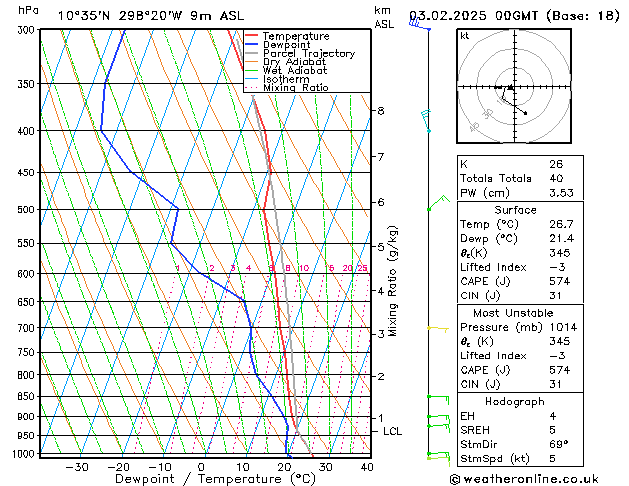Click the 8 km altitude label
Screen dimensions: 629x486
[x=381, y=111]
